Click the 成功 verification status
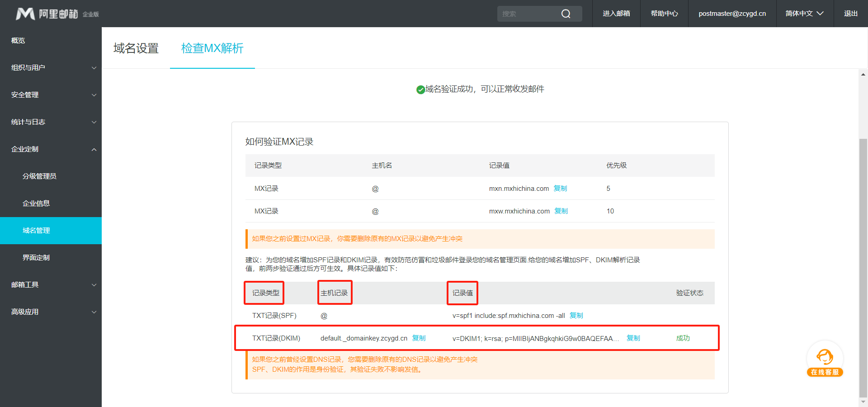Image resolution: width=868 pixels, height=407 pixels. [683, 338]
